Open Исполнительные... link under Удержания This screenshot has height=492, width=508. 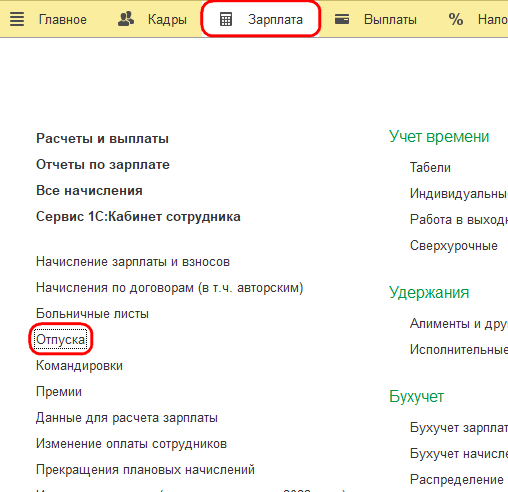[459, 350]
